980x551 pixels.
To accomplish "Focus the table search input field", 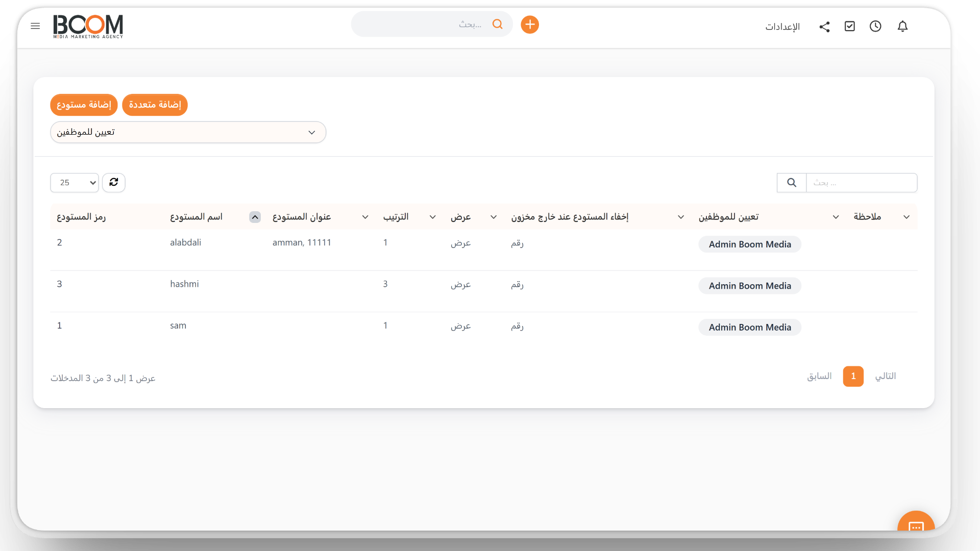I will coord(862,183).
